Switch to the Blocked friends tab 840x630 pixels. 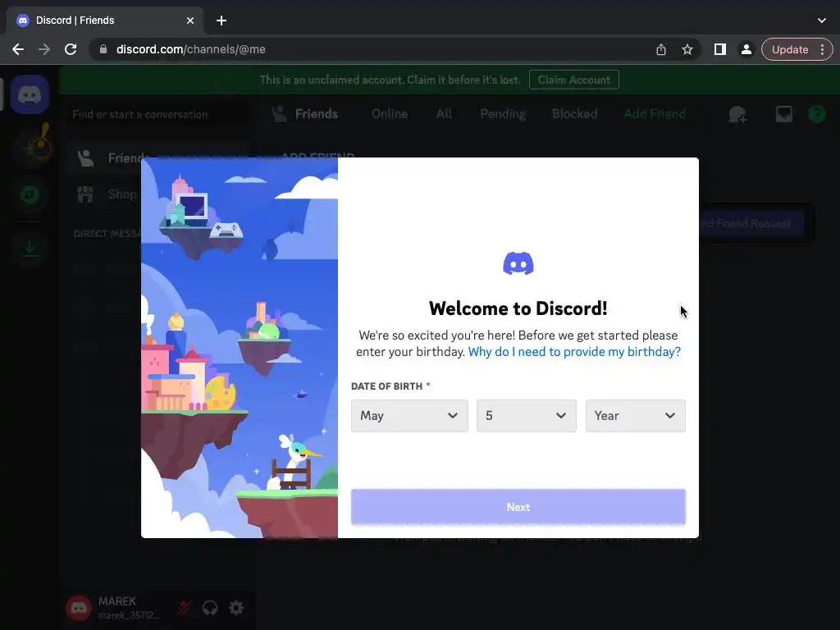[x=574, y=114]
